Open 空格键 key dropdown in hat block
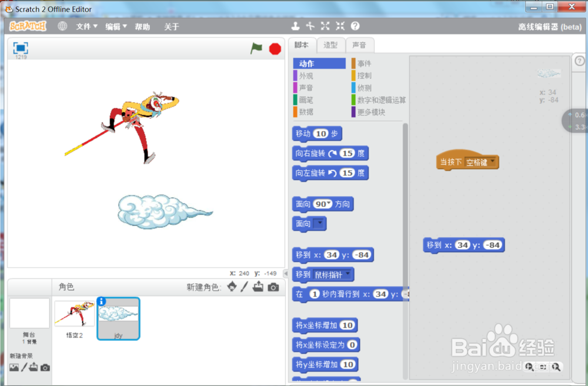Screen dimensions: 588x386 point(480,162)
